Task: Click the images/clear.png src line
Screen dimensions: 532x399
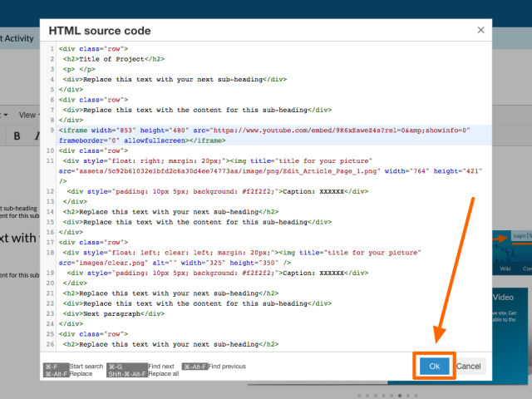Action: coord(175,263)
